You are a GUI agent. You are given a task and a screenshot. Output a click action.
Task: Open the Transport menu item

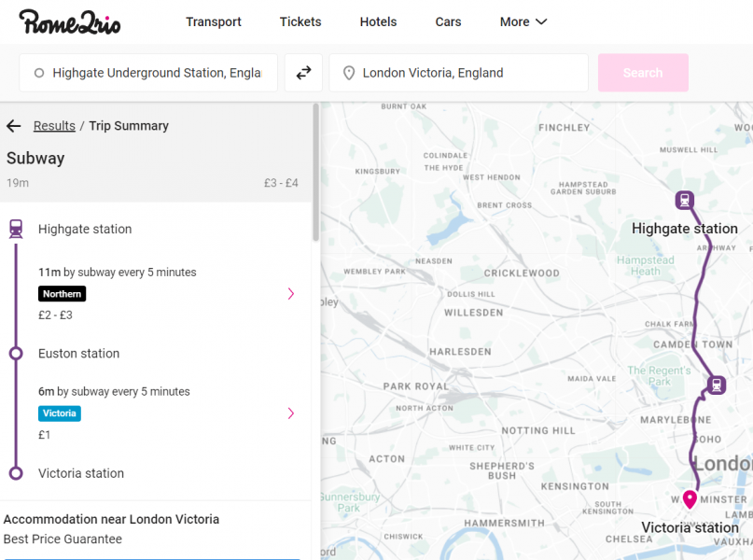[x=214, y=22]
